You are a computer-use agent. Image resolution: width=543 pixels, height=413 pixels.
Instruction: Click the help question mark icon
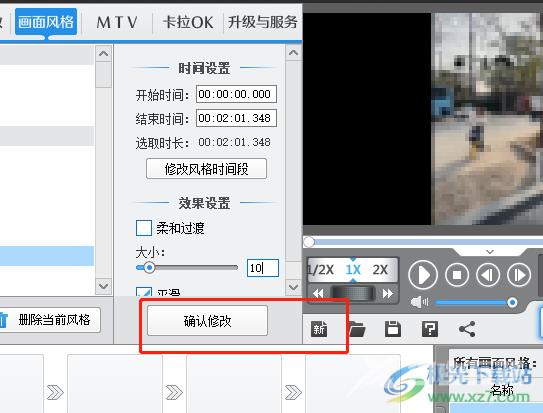tap(430, 329)
